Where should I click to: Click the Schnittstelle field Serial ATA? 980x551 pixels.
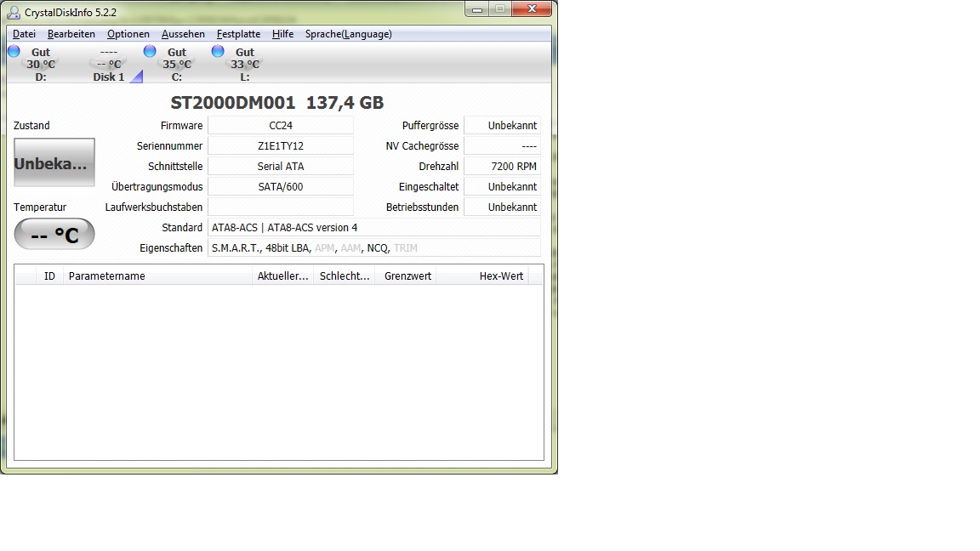[281, 166]
